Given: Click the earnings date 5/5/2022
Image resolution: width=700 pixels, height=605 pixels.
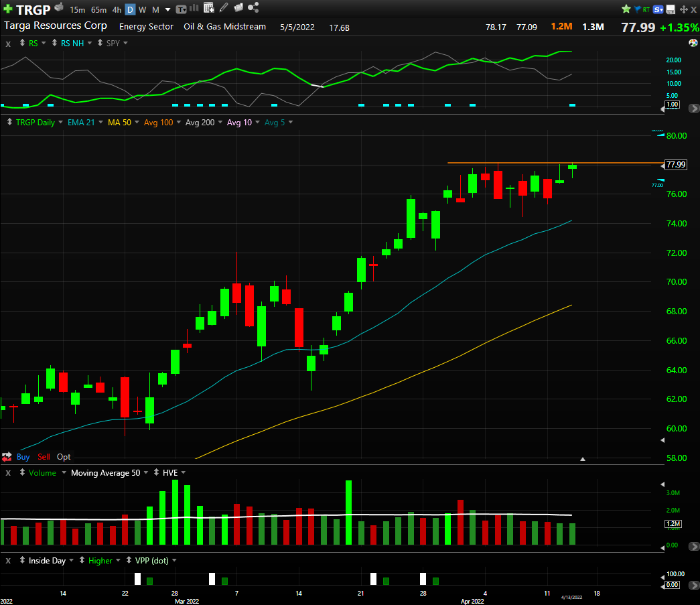Looking at the screenshot, I should 297,27.
